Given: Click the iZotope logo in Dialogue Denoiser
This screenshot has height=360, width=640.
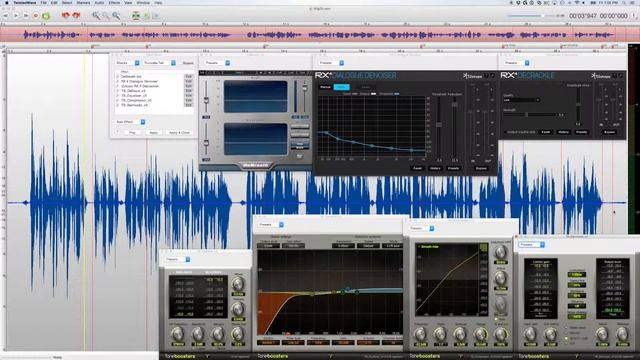Looking at the screenshot, I should pos(473,76).
